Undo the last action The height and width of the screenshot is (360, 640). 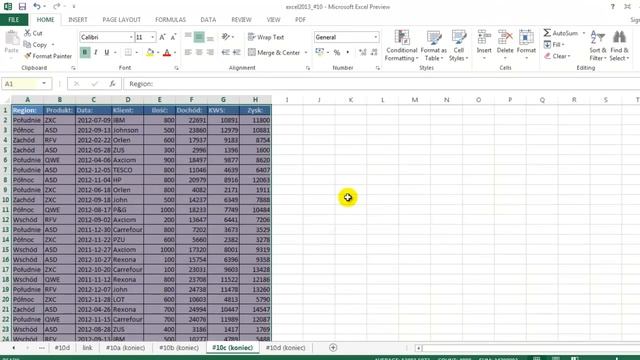(x=37, y=7)
